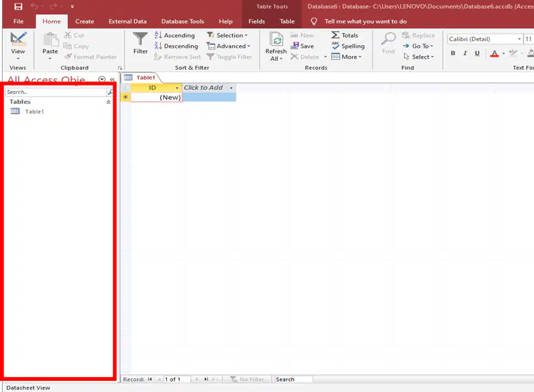
Task: Collapse the navigation pane with shutter button
Action: [x=112, y=80]
